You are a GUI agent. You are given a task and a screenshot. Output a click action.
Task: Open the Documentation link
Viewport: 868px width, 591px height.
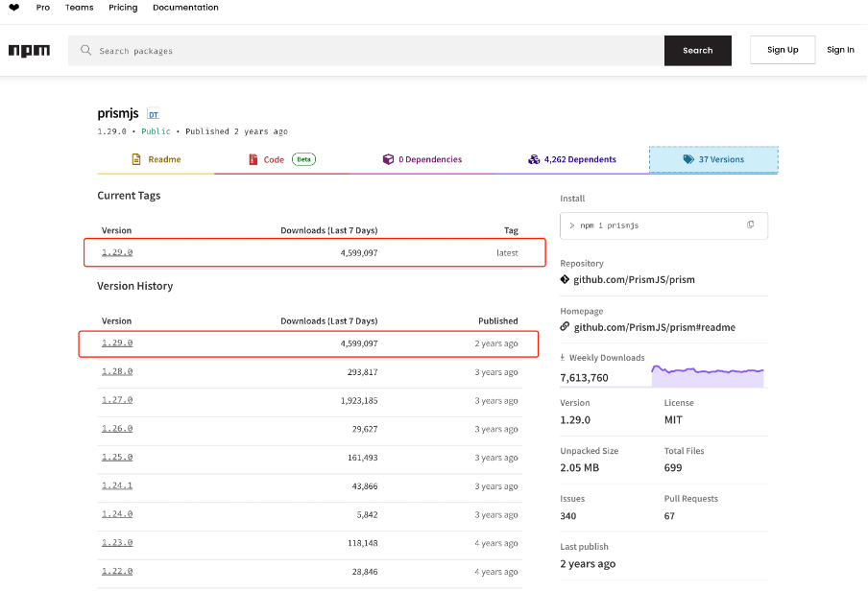(185, 7)
